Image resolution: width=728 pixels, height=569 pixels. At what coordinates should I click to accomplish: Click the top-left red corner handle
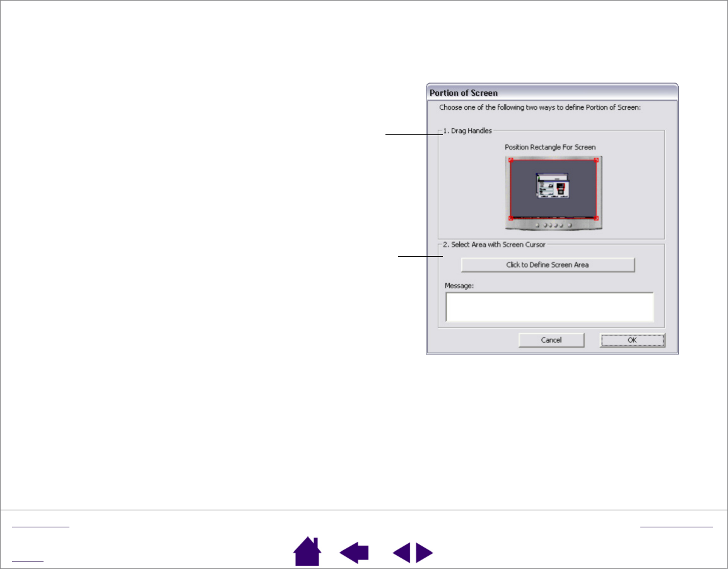tap(511, 161)
